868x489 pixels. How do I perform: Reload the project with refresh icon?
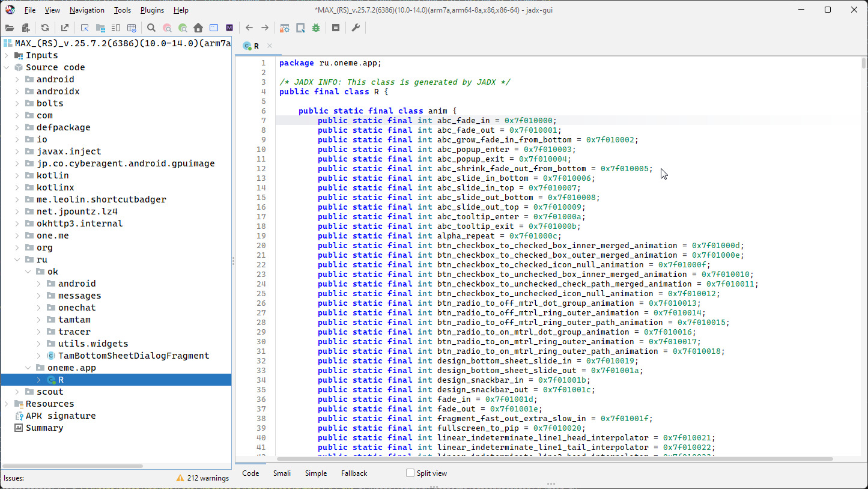tap(45, 28)
